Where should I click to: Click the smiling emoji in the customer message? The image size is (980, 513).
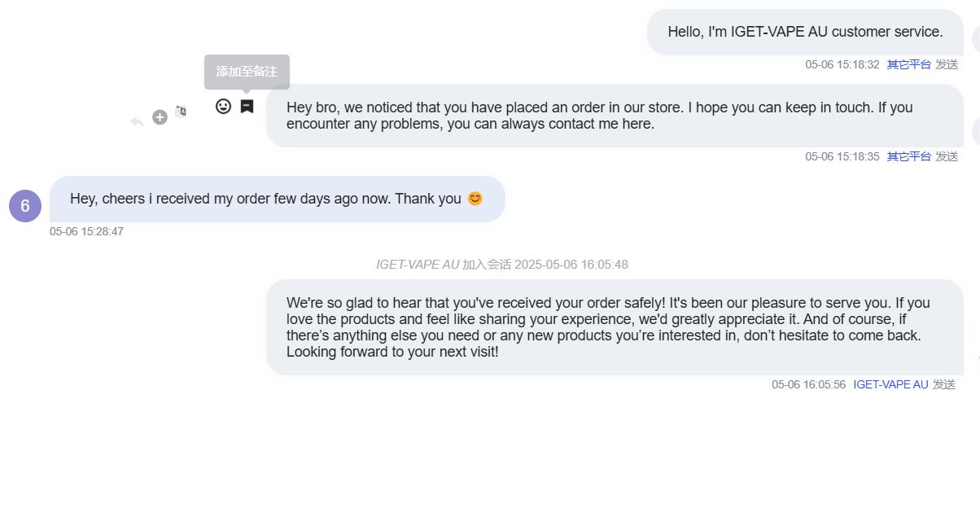(x=475, y=198)
